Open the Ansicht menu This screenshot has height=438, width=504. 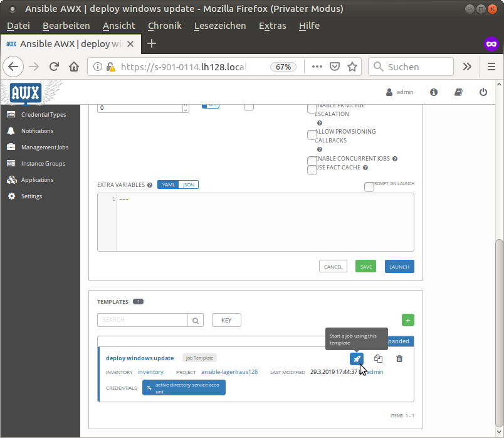point(119,26)
